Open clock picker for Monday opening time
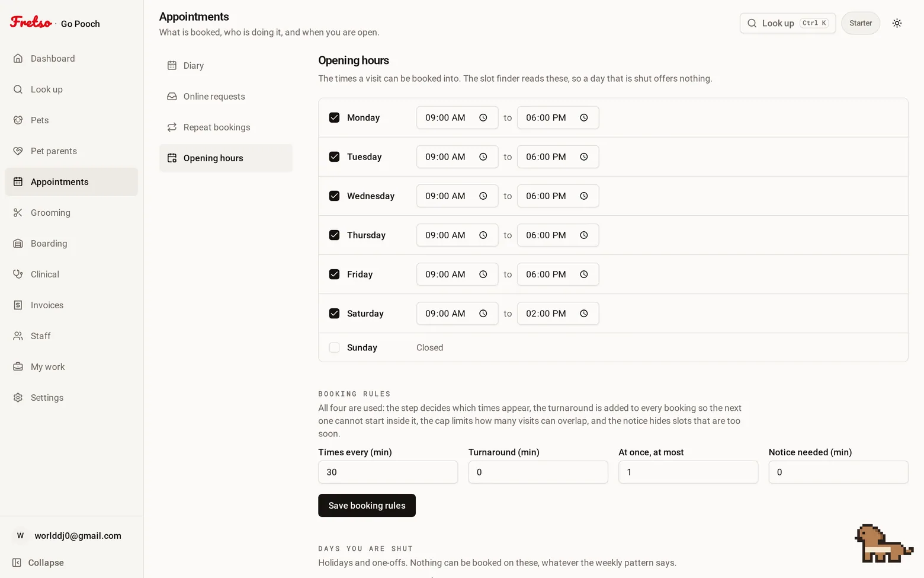This screenshot has width=924, height=578. [483, 117]
